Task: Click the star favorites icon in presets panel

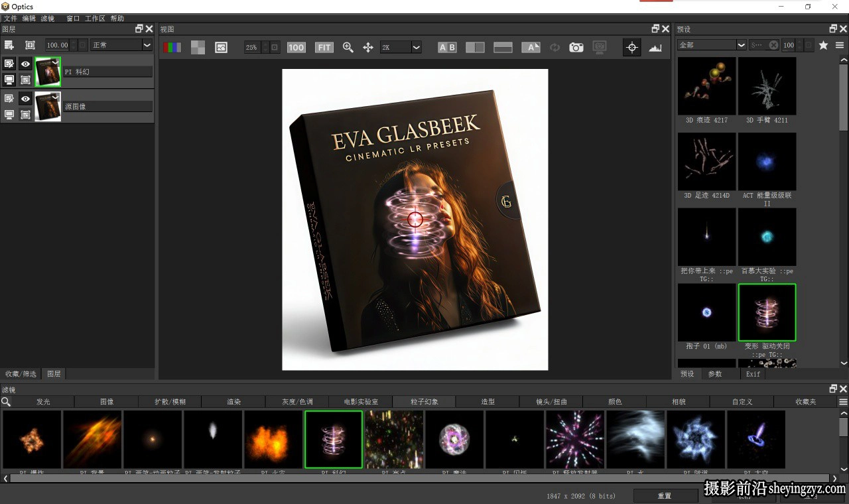Action: tap(823, 45)
